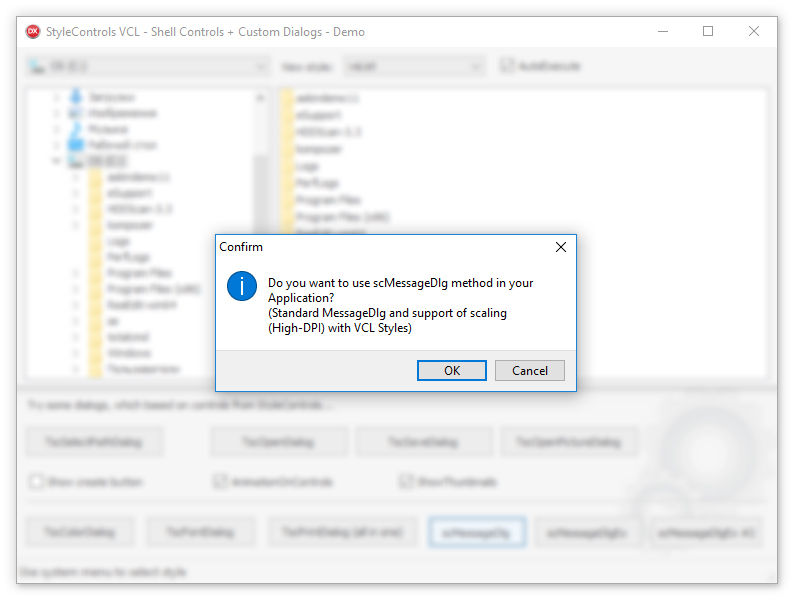Toggle the AnimationOnControls checkbox

220,482
